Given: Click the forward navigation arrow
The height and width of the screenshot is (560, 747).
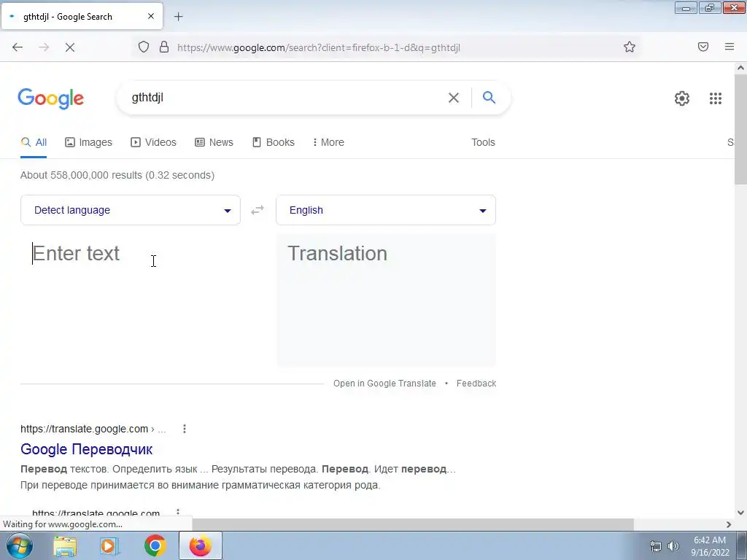Looking at the screenshot, I should (x=44, y=47).
